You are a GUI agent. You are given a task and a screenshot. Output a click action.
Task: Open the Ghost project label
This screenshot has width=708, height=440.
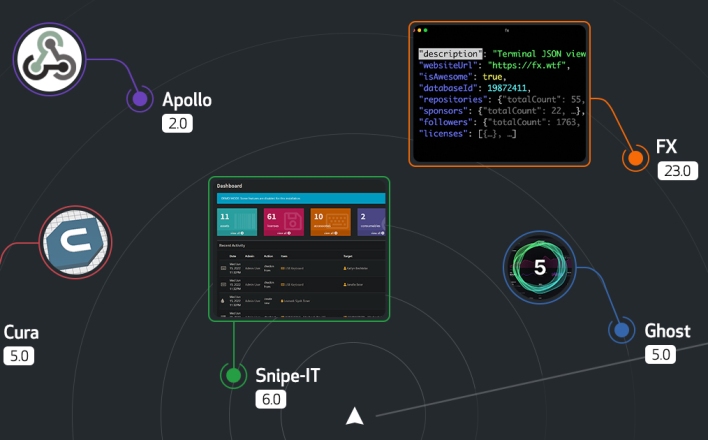pyautogui.click(x=667, y=331)
